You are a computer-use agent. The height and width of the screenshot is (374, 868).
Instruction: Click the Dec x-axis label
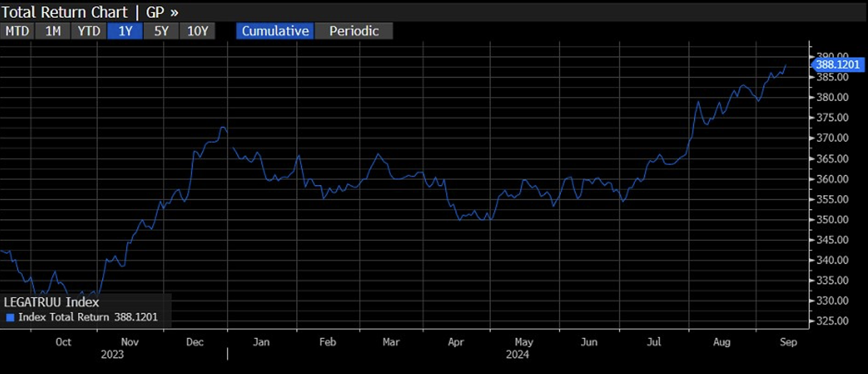[195, 342]
